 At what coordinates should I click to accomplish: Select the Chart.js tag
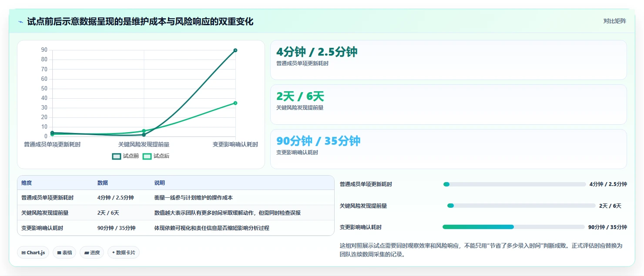tap(33, 253)
